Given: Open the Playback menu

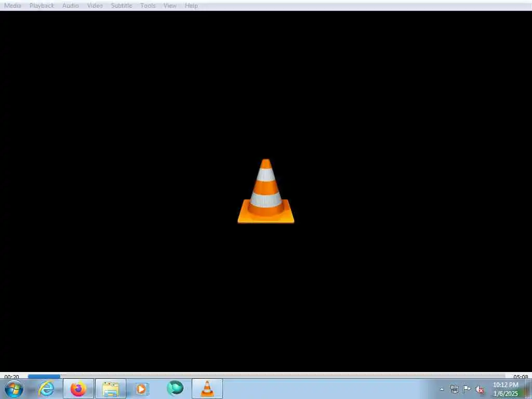Looking at the screenshot, I should point(42,6).
